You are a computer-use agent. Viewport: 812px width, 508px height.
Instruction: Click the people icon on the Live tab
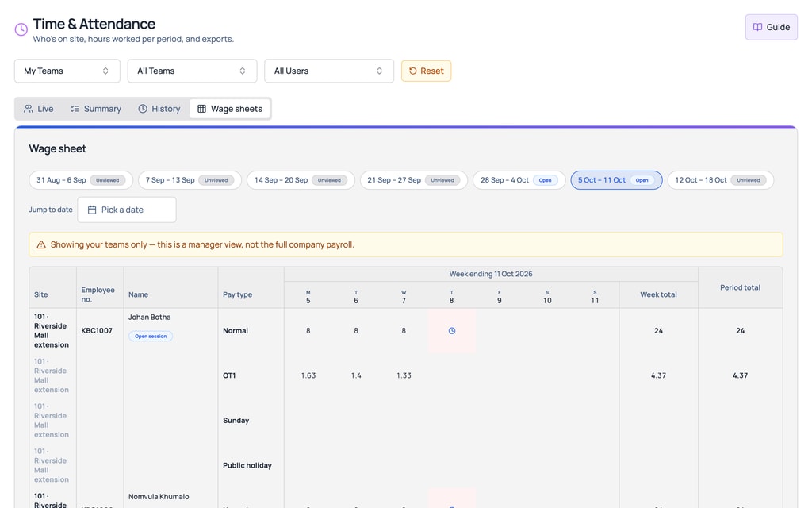click(x=29, y=109)
